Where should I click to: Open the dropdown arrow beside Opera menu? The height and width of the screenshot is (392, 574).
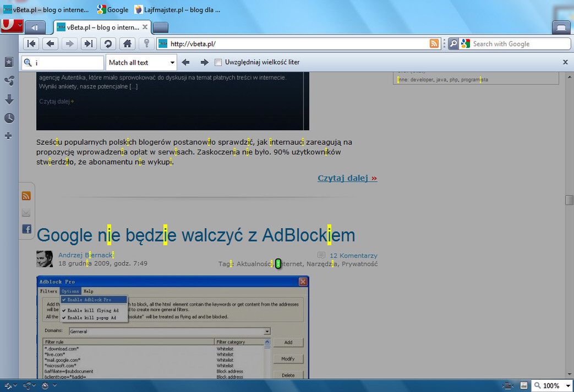coord(20,25)
